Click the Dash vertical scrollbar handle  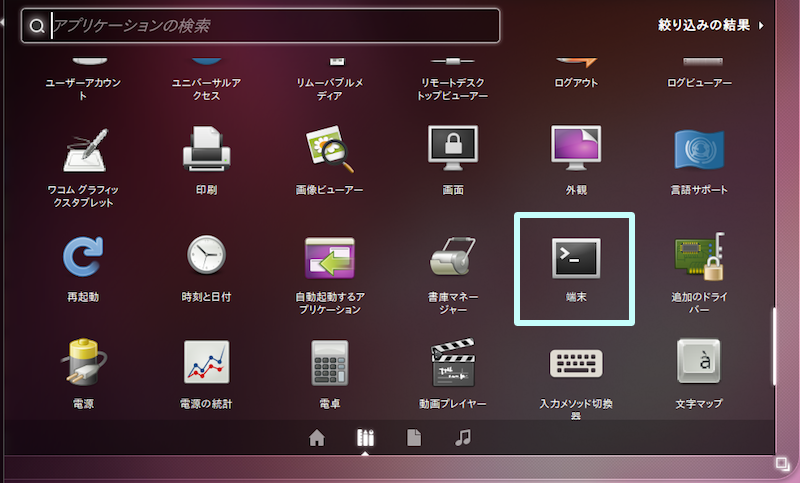tap(774, 346)
